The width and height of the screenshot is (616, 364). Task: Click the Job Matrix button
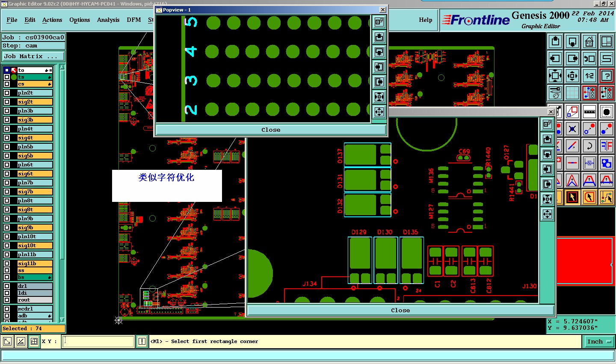click(x=33, y=56)
